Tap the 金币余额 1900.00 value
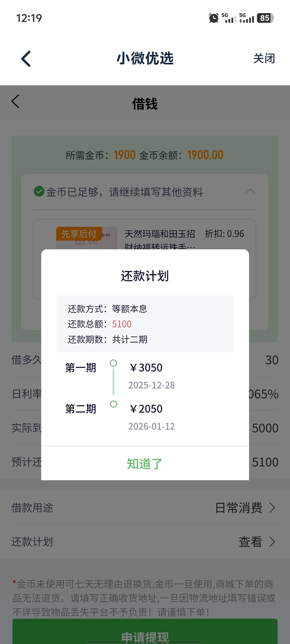This screenshot has height=644, width=290. pos(205,155)
